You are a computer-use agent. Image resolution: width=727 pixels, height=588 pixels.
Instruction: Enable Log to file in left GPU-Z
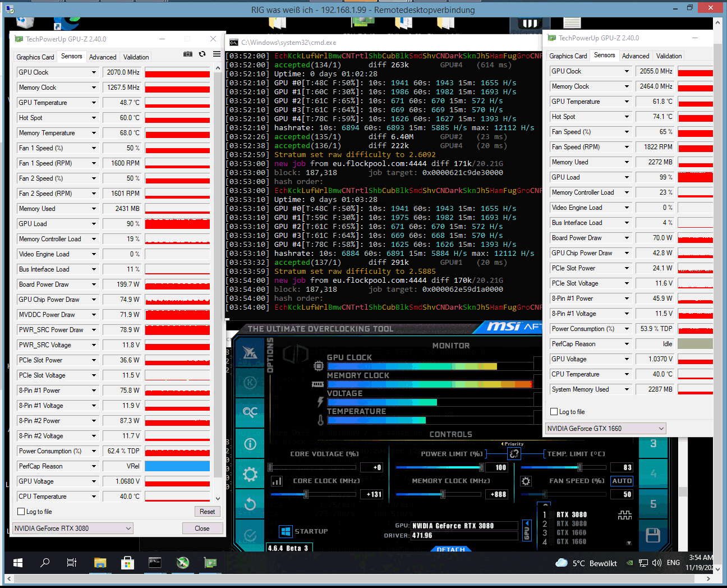click(x=21, y=512)
